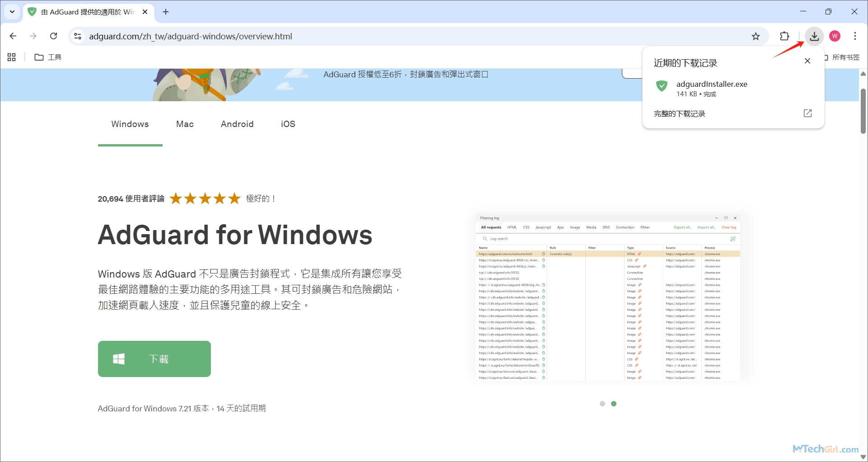Open the Chrome three-dot menu
The image size is (868, 462).
(x=855, y=36)
